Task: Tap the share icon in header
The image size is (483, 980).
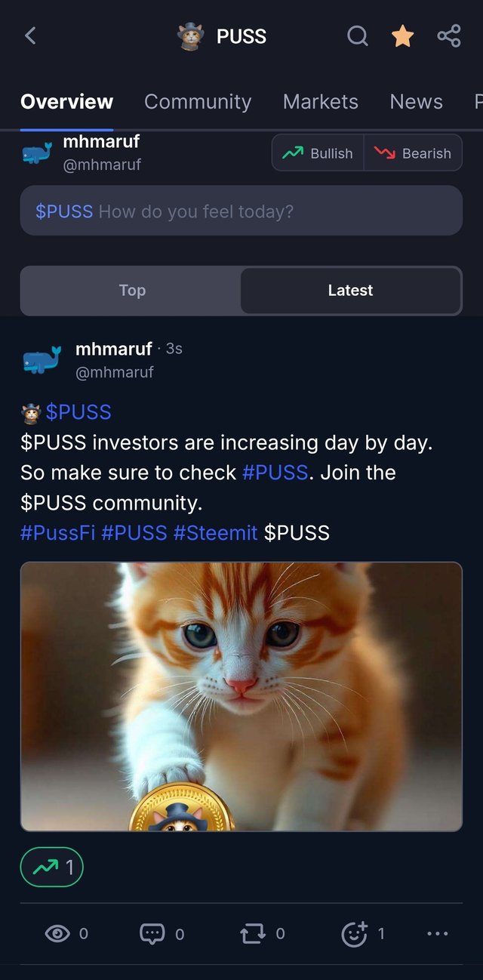Action: click(x=449, y=35)
